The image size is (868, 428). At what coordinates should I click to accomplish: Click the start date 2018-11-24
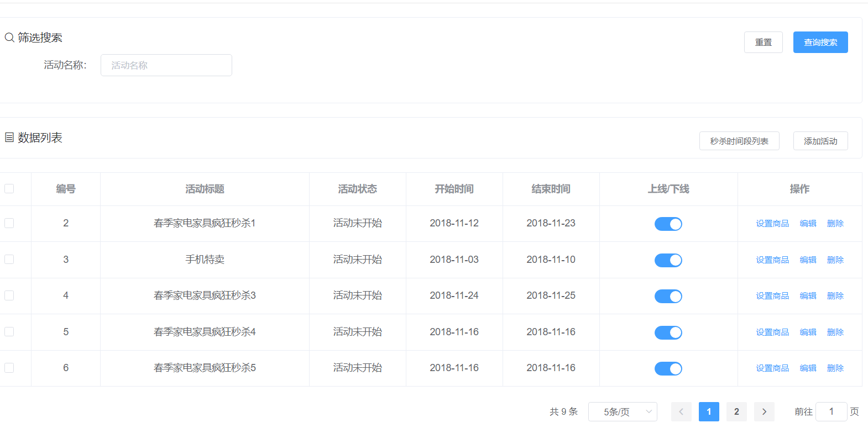point(454,295)
